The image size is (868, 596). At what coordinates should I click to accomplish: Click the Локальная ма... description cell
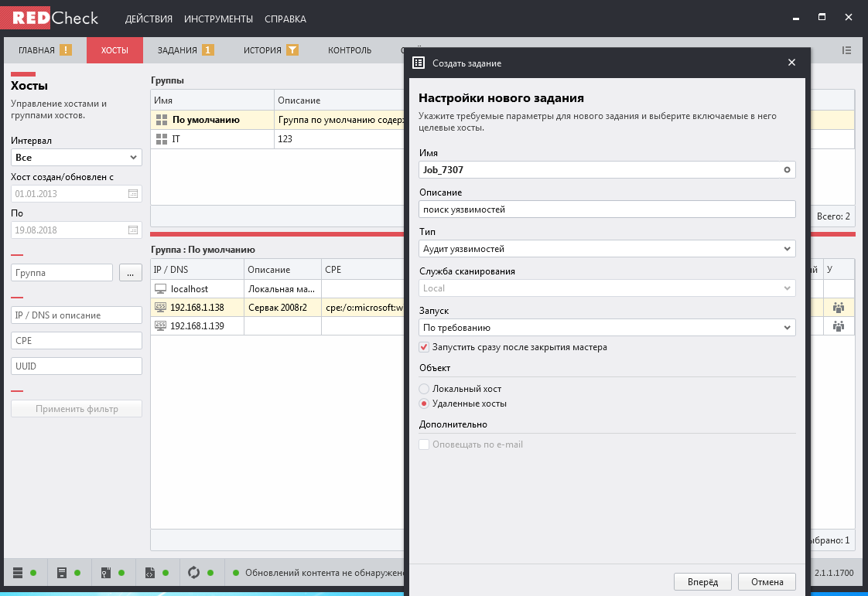(x=282, y=289)
